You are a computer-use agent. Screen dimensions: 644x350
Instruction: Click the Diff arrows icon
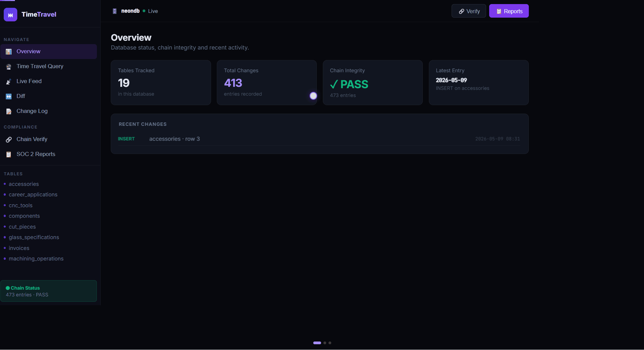click(x=9, y=96)
